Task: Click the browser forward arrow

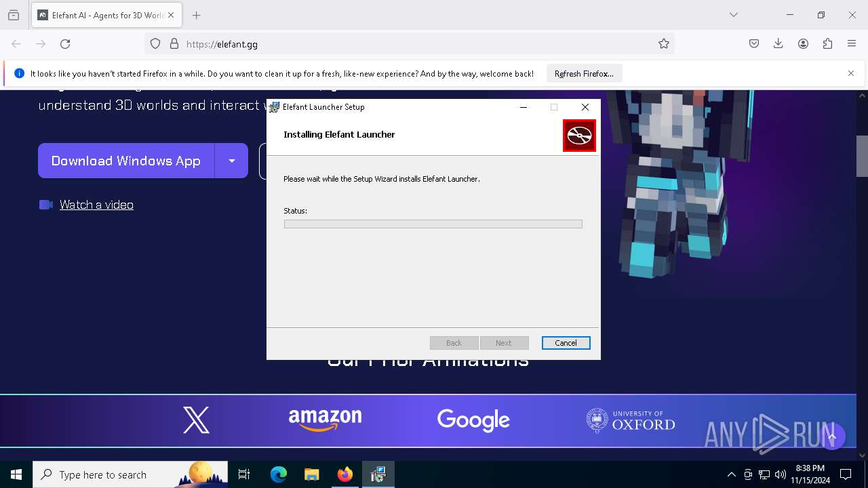Action: [x=41, y=44]
